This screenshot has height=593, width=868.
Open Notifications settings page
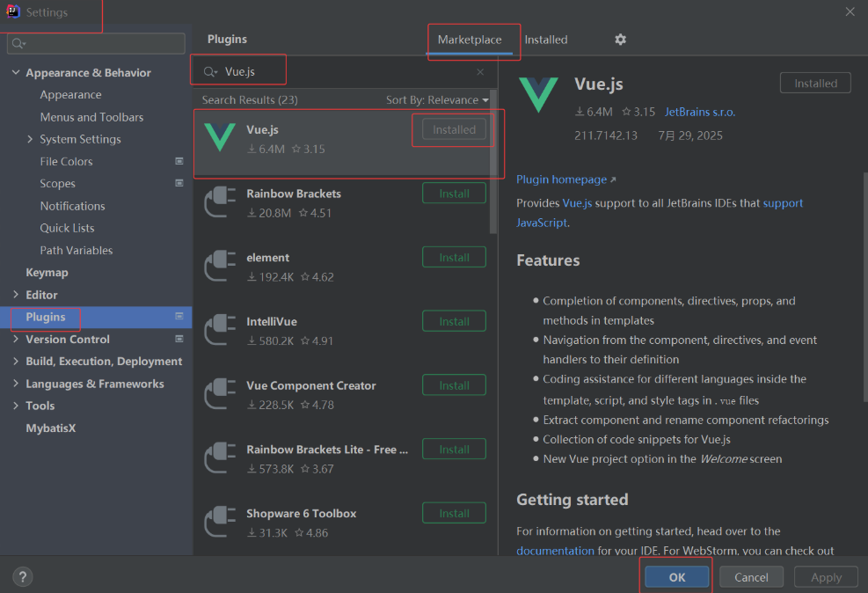(x=72, y=206)
